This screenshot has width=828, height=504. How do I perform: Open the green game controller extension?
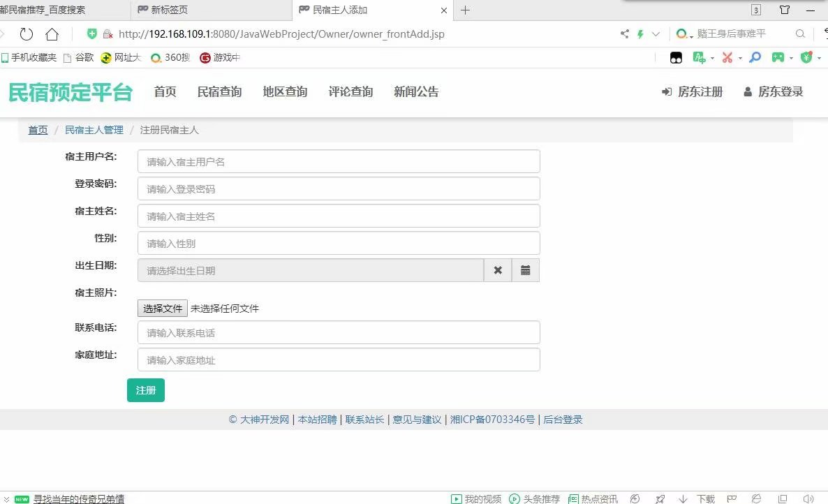coord(778,57)
